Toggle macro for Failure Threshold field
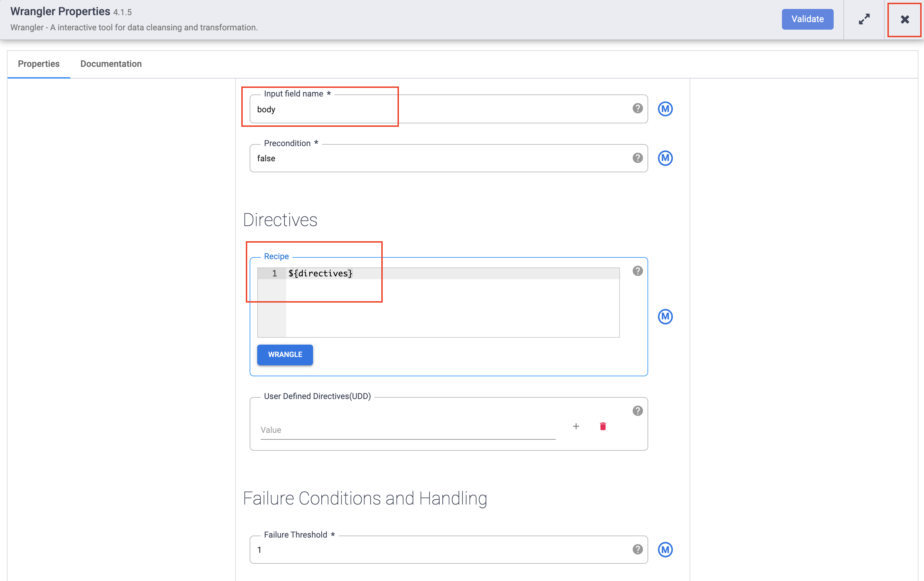This screenshot has width=924, height=581. 665,549
